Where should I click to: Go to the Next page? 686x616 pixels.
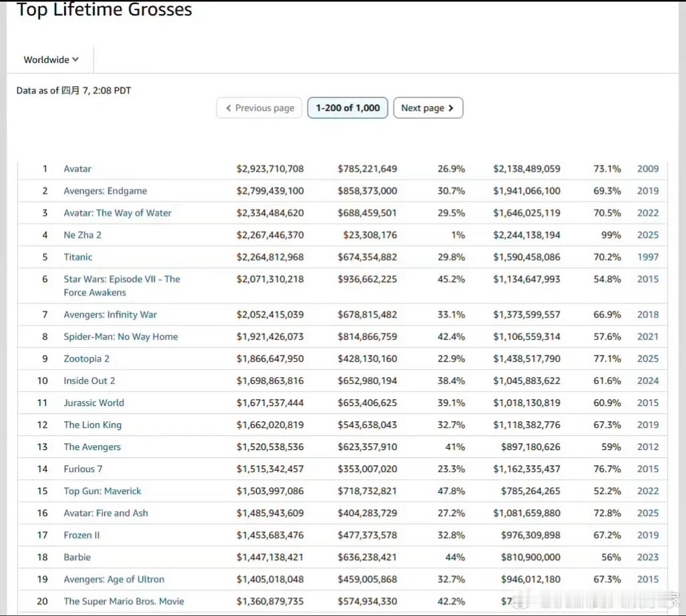[x=428, y=108]
